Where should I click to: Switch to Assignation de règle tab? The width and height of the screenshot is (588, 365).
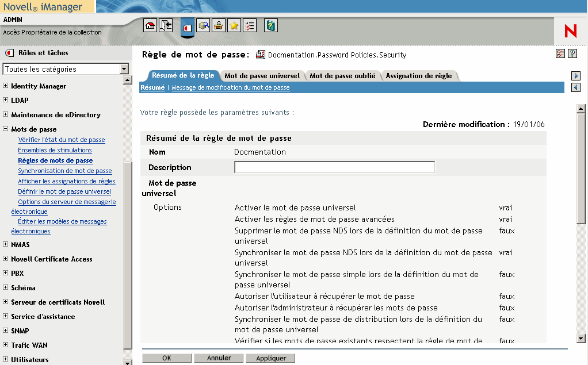(x=419, y=76)
